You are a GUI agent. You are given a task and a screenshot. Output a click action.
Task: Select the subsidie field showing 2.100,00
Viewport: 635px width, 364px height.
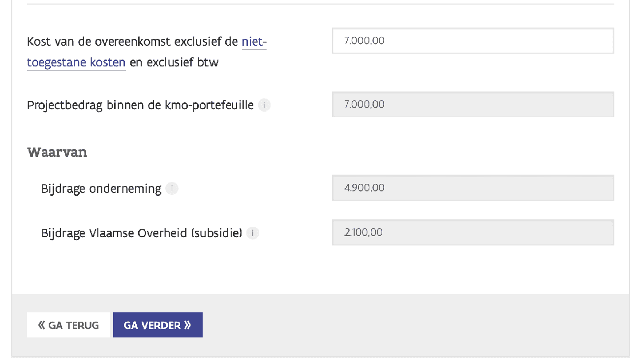pyautogui.click(x=473, y=232)
